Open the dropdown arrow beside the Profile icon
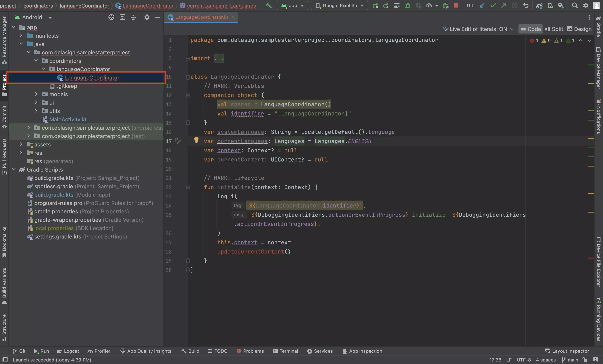603x364 pixels. tap(437, 6)
